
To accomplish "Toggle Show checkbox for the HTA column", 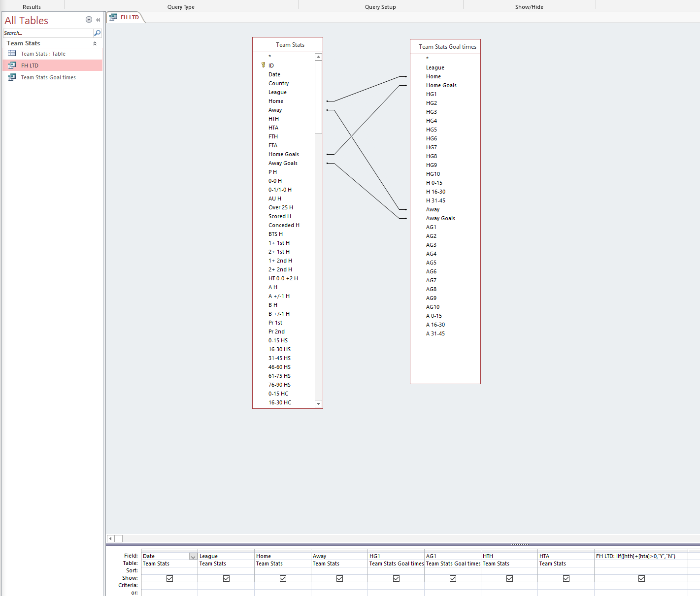I will point(566,578).
